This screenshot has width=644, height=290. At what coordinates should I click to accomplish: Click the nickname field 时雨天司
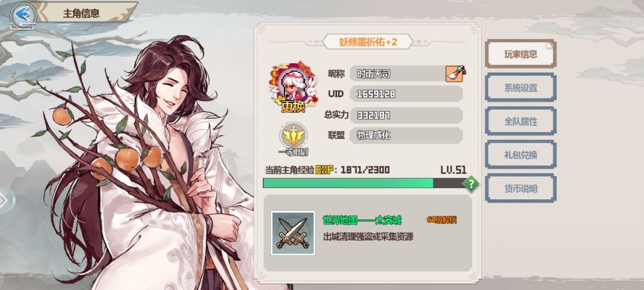pos(398,74)
